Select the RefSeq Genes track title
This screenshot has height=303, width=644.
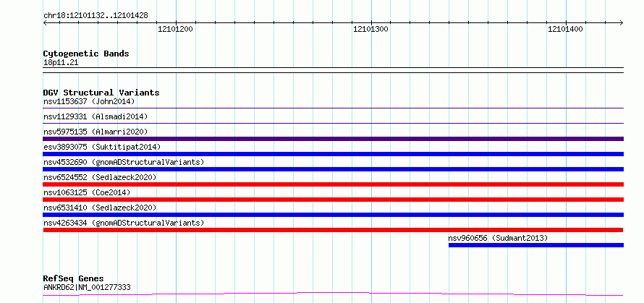click(74, 279)
